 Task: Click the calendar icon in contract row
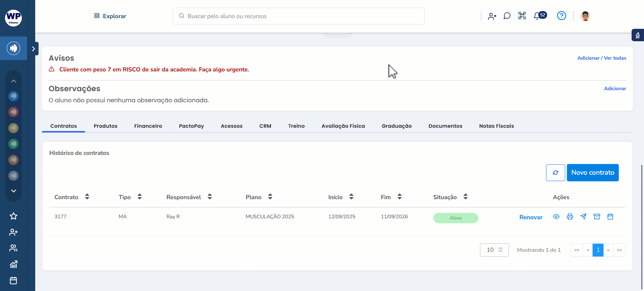(610, 217)
